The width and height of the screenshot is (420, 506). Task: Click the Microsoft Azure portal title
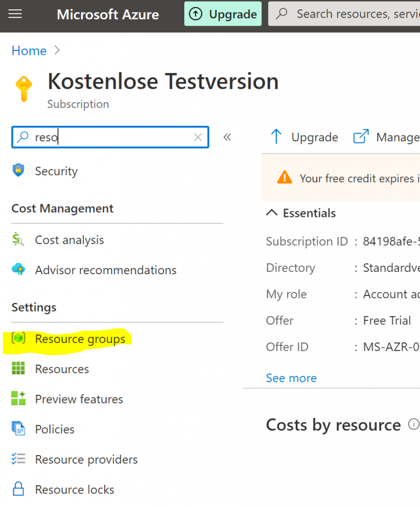click(x=108, y=14)
